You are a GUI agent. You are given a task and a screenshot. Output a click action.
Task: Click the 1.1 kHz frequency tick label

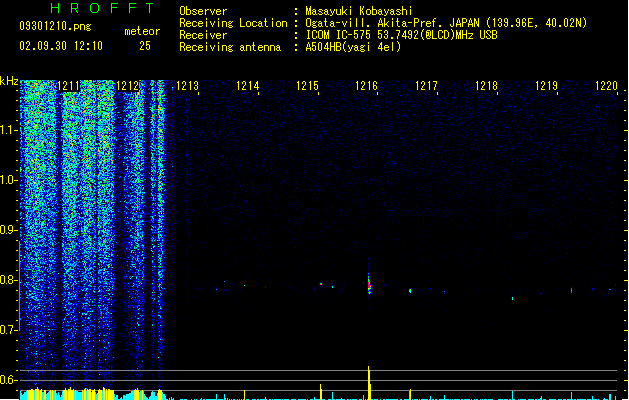pos(8,130)
